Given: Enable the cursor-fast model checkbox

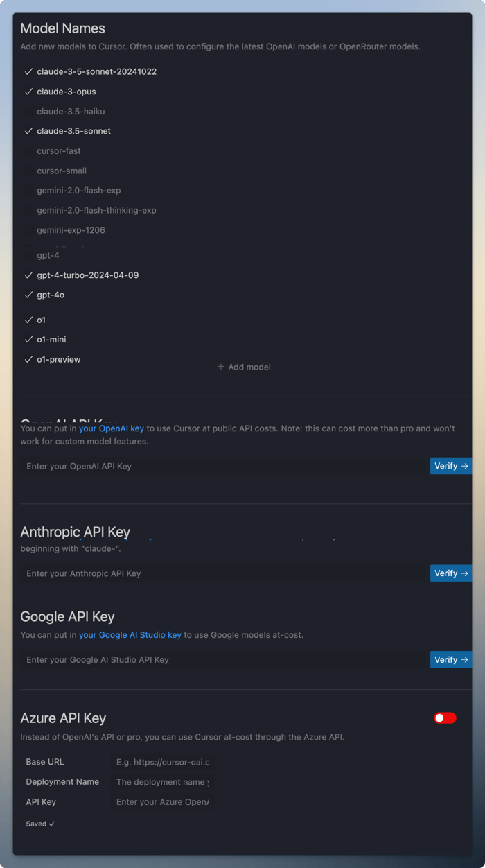Looking at the screenshot, I should 29,150.
